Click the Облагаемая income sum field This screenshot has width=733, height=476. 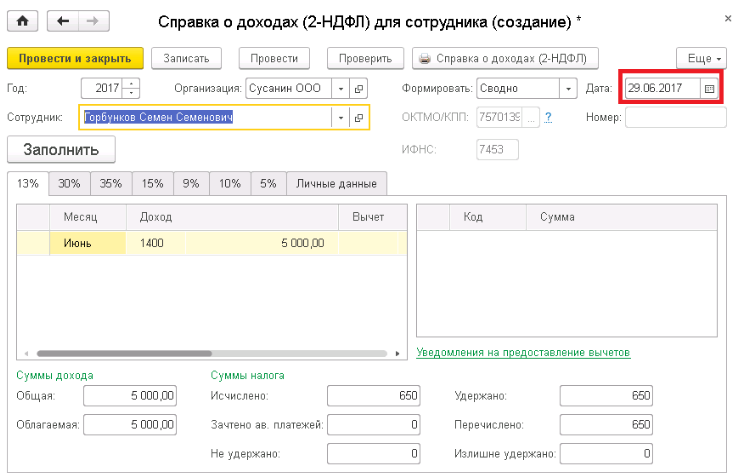click(x=130, y=425)
